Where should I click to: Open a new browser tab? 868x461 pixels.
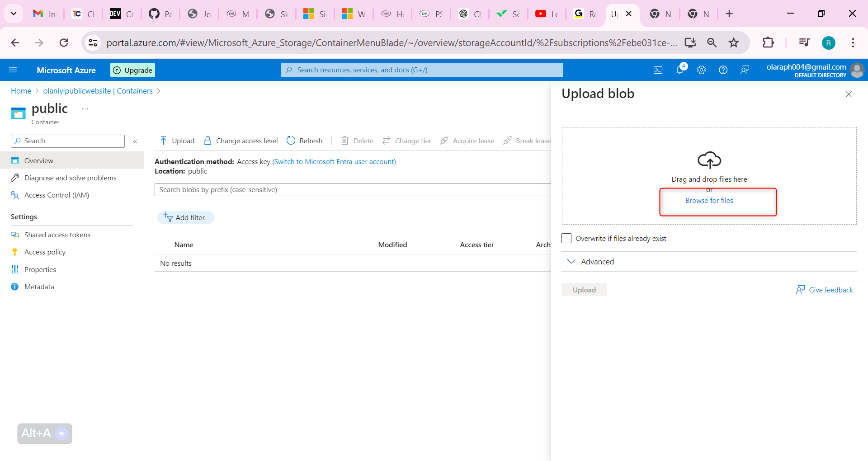tap(729, 14)
